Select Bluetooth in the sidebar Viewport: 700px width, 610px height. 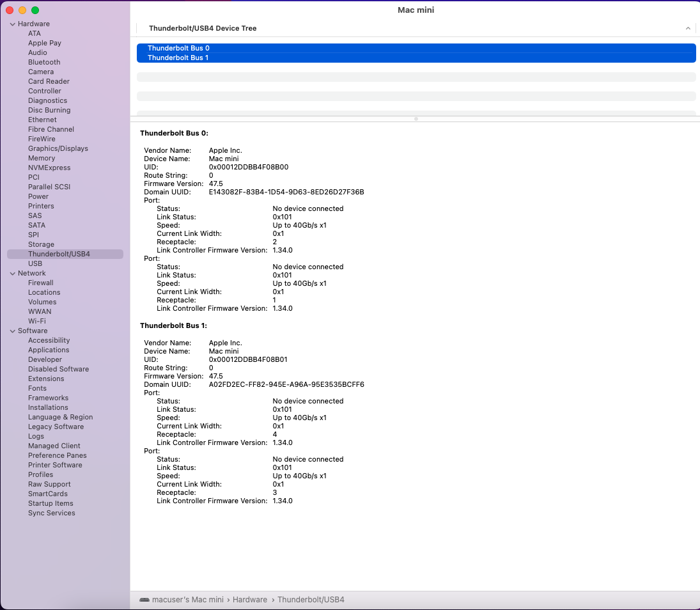tap(44, 62)
